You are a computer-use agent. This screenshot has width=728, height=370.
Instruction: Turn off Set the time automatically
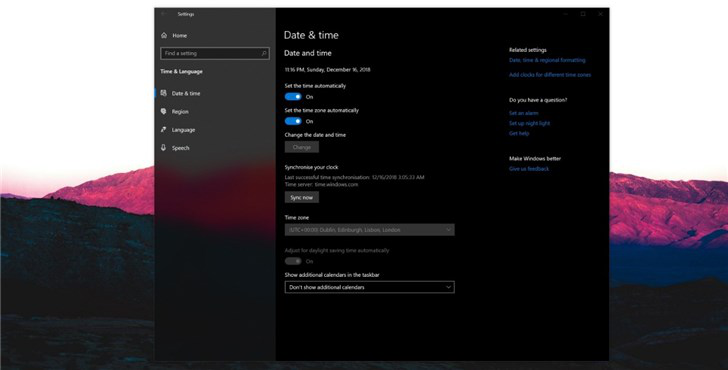[293, 97]
